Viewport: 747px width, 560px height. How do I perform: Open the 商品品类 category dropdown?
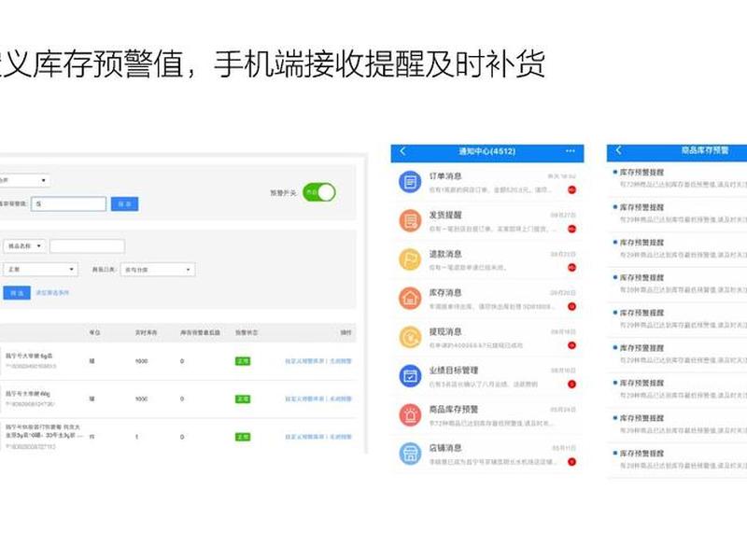(158, 270)
